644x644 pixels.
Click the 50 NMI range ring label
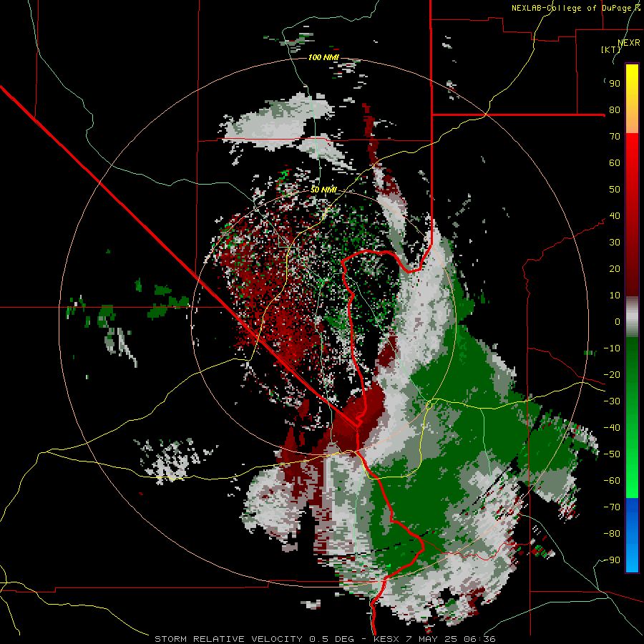click(x=323, y=190)
